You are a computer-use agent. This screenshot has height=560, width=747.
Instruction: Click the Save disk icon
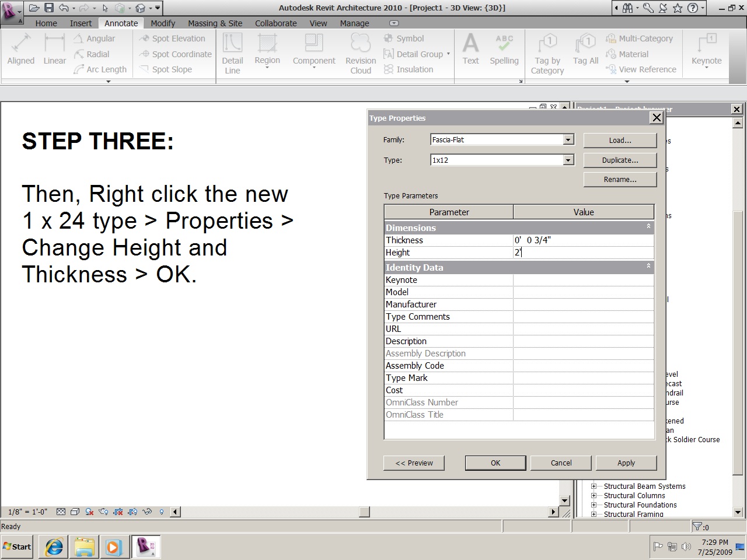(x=49, y=8)
